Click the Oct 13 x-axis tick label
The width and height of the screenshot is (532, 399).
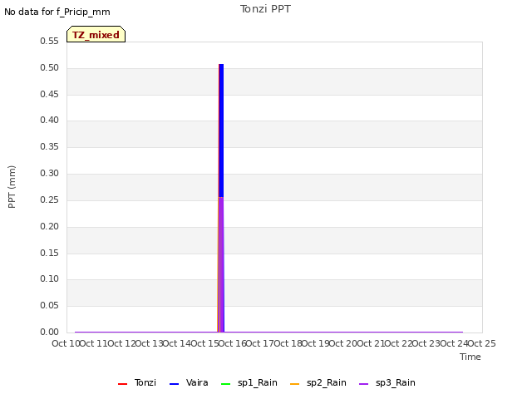(x=149, y=343)
